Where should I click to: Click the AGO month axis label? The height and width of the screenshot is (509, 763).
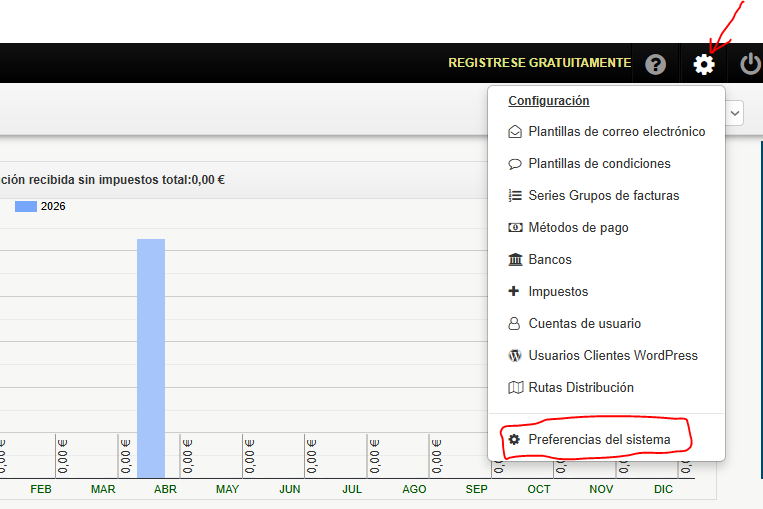(414, 489)
